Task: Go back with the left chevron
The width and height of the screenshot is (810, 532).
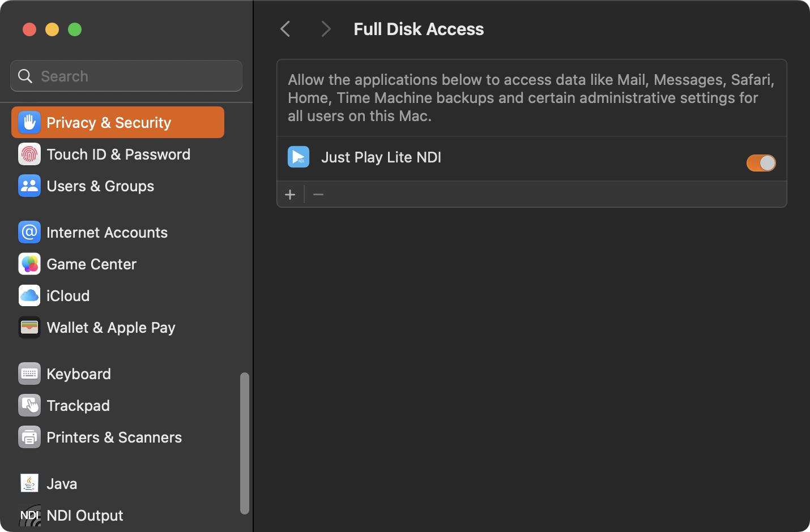Action: [285, 29]
